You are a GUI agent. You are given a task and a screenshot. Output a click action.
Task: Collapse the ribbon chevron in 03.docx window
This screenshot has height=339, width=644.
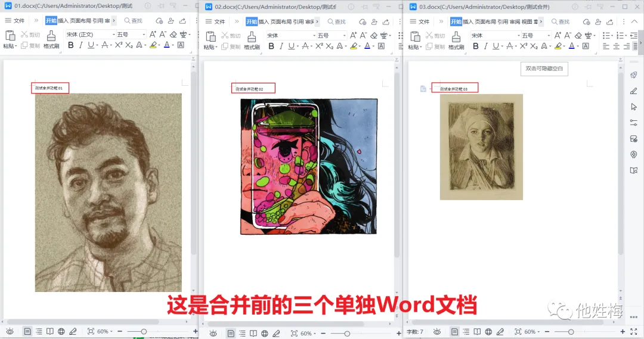click(x=635, y=21)
